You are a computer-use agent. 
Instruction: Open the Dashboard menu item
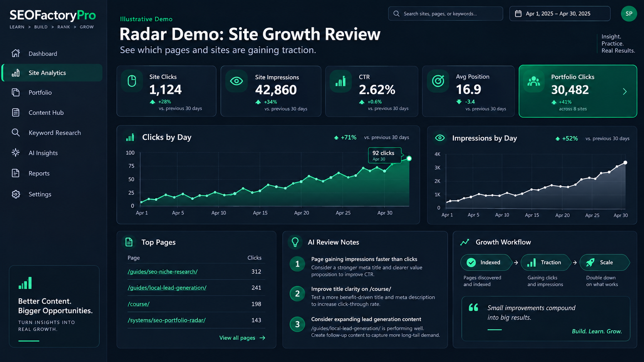pyautogui.click(x=52, y=53)
